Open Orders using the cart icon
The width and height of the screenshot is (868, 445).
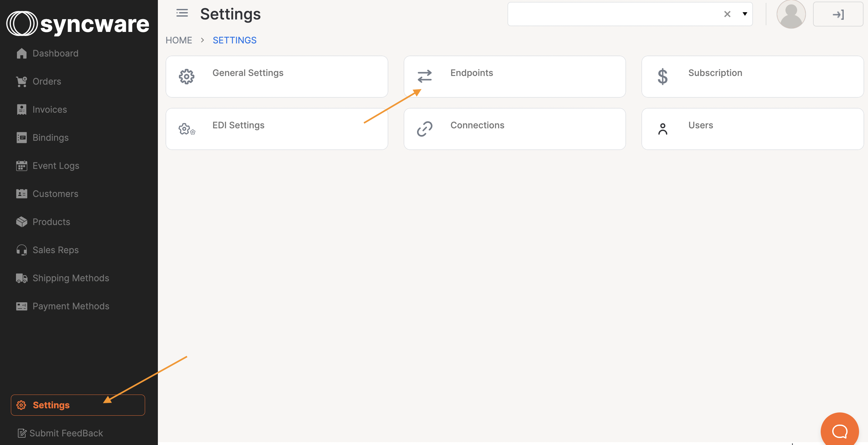point(21,81)
